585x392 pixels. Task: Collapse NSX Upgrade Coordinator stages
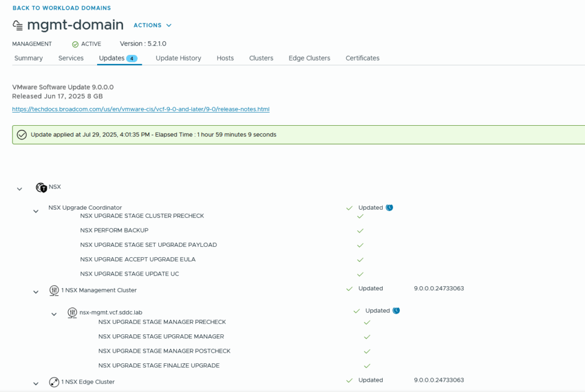click(36, 211)
